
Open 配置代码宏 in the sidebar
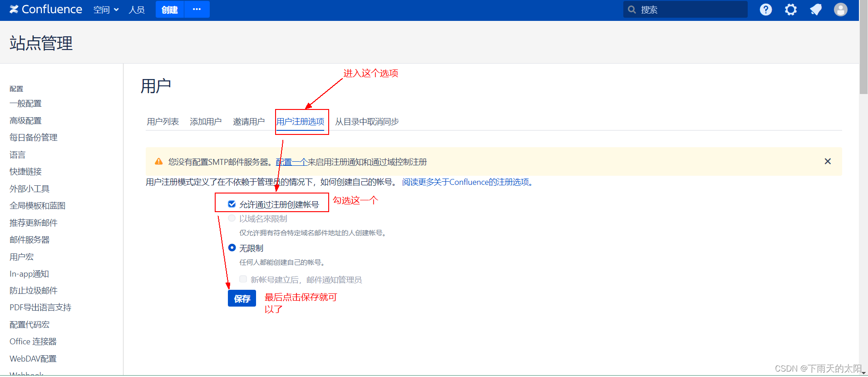[30, 324]
